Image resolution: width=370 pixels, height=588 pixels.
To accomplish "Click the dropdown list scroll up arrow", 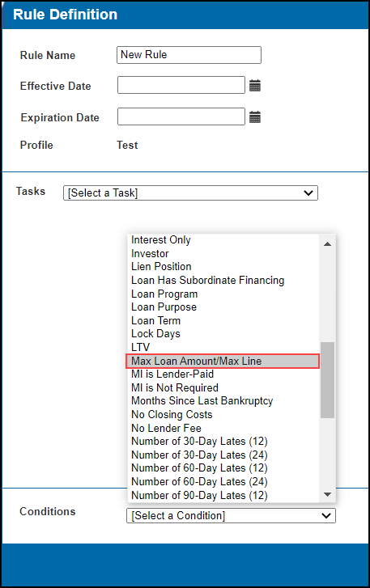I will point(327,244).
